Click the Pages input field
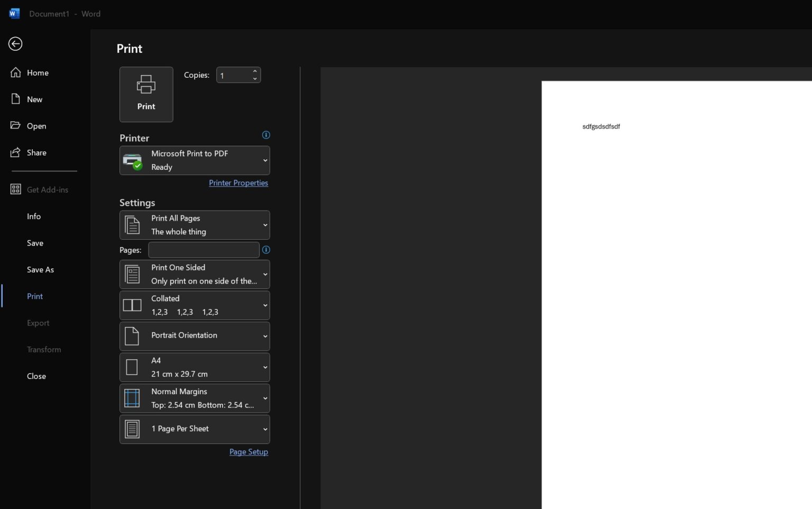This screenshot has height=509, width=812. [204, 250]
